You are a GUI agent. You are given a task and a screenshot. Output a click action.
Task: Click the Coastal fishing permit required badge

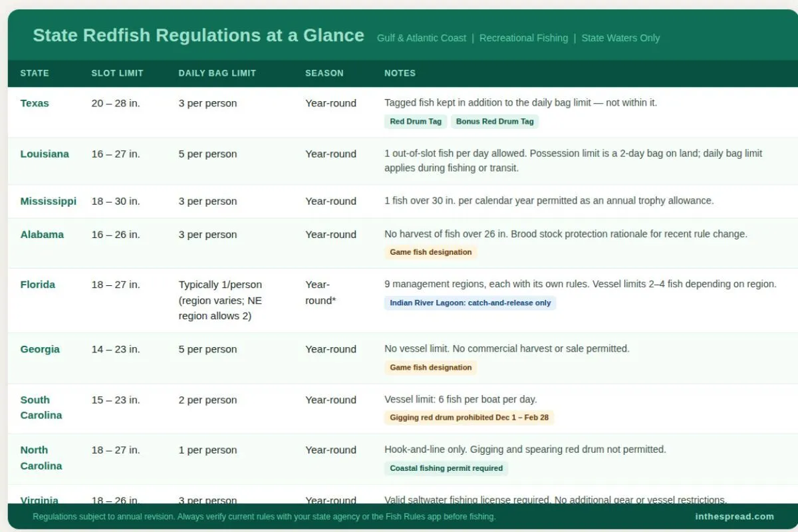(446, 468)
